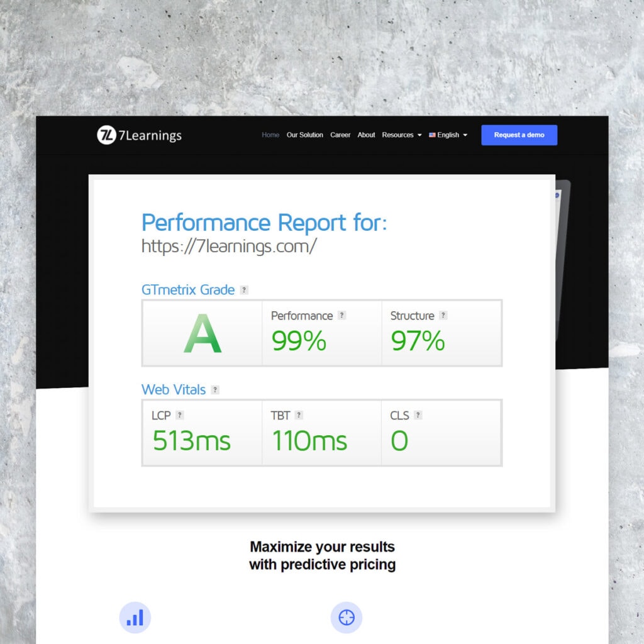Image resolution: width=644 pixels, height=644 pixels.
Task: Click the US flag icon
Action: pyautogui.click(x=432, y=135)
